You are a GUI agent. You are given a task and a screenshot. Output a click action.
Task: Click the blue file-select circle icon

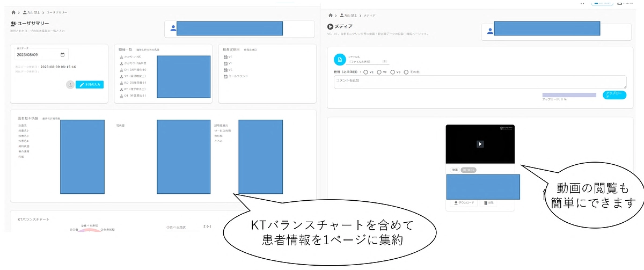tap(340, 60)
